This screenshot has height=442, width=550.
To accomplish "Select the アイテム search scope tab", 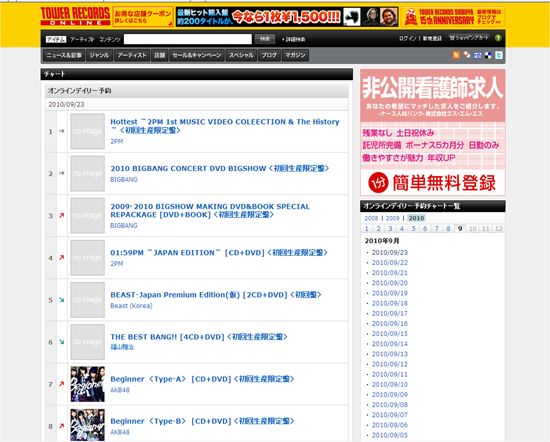I will [56, 39].
